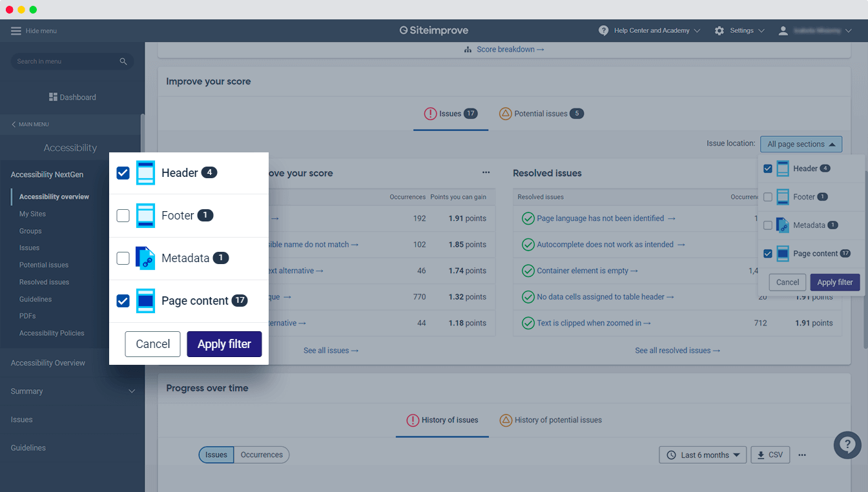Image resolution: width=868 pixels, height=492 pixels.
Task: Open Groups in sidebar
Action: tap(30, 231)
